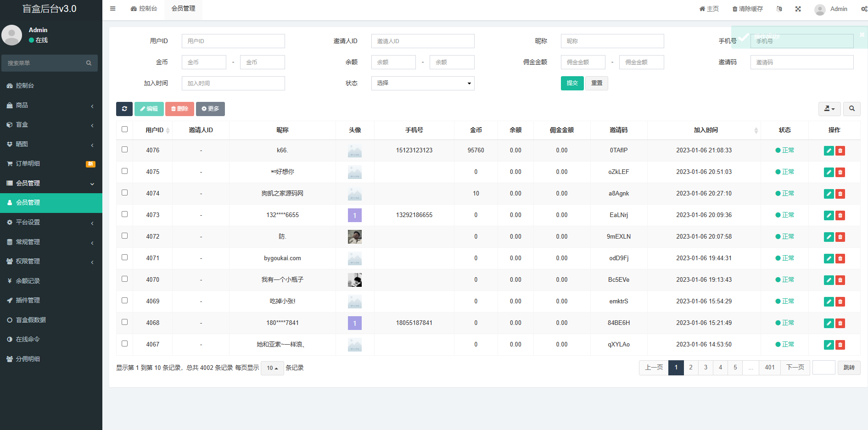Click the red delete icon for user 4067
This screenshot has width=868, height=430.
[840, 345]
